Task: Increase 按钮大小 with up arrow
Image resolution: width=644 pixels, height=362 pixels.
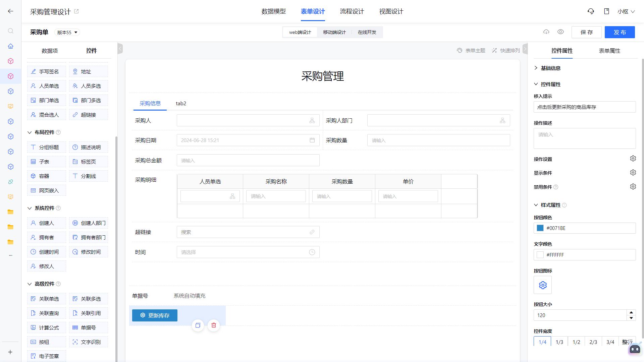Action: point(631,312)
